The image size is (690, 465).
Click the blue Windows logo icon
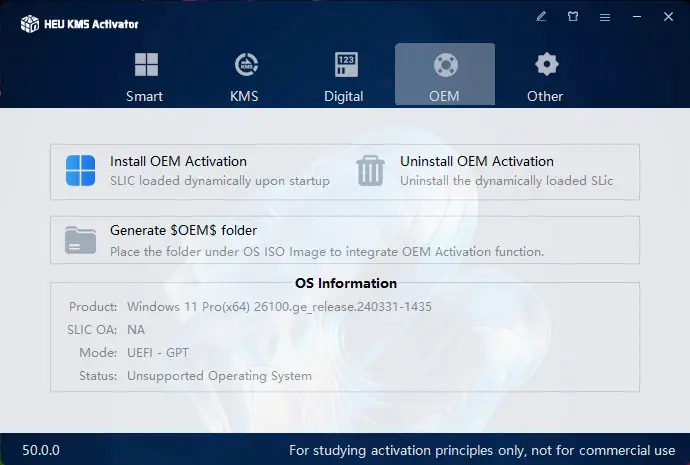[x=81, y=170]
